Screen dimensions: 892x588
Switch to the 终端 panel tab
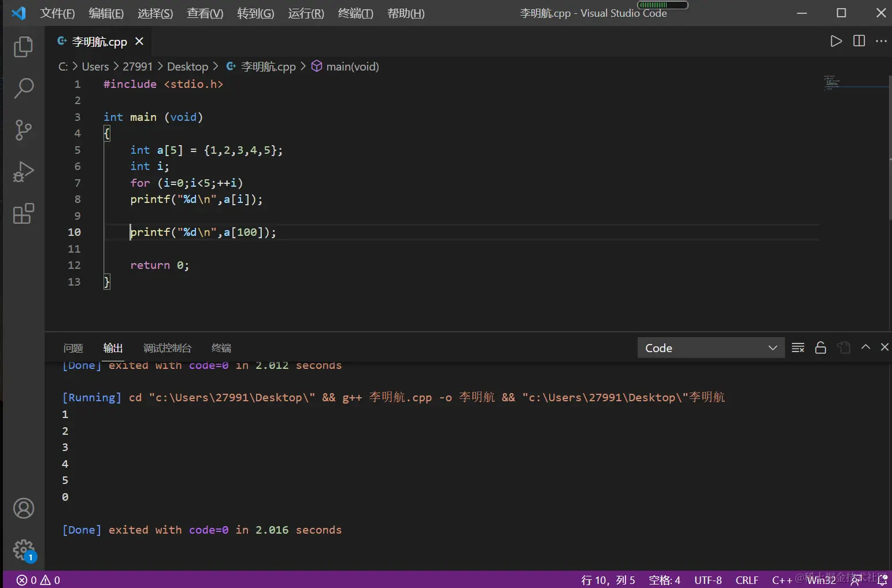coord(221,347)
